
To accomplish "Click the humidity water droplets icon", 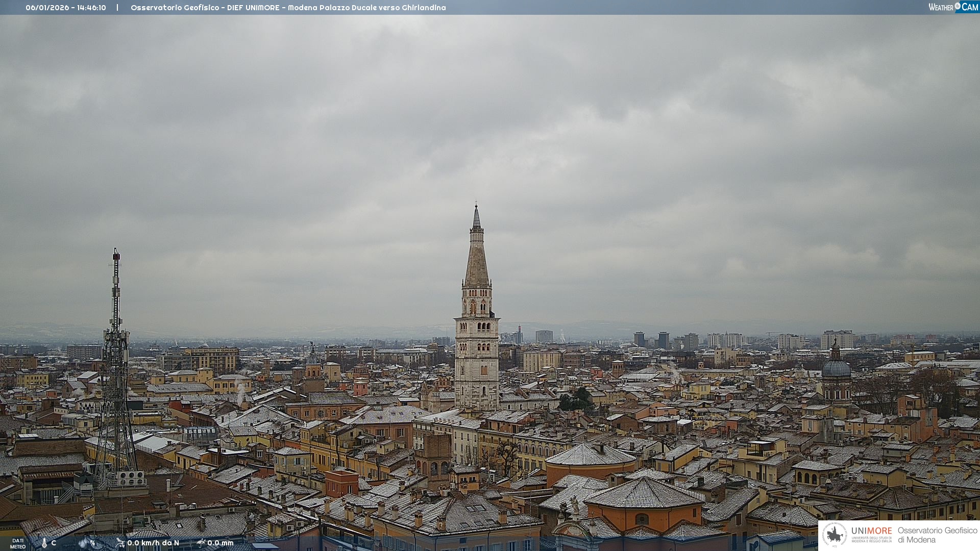I will (x=83, y=543).
